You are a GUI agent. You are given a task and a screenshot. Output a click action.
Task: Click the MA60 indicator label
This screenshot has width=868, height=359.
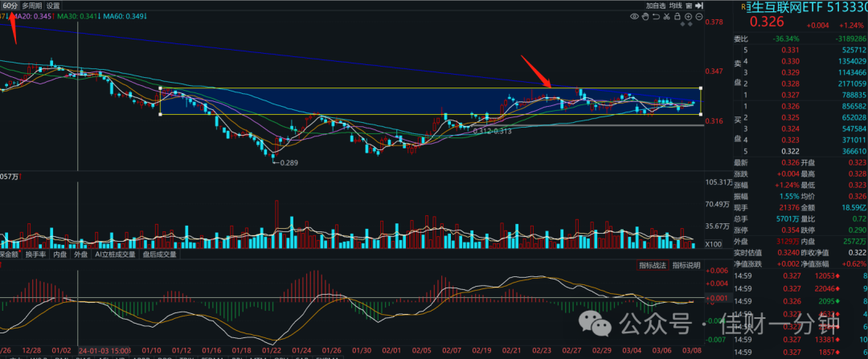click(x=125, y=17)
